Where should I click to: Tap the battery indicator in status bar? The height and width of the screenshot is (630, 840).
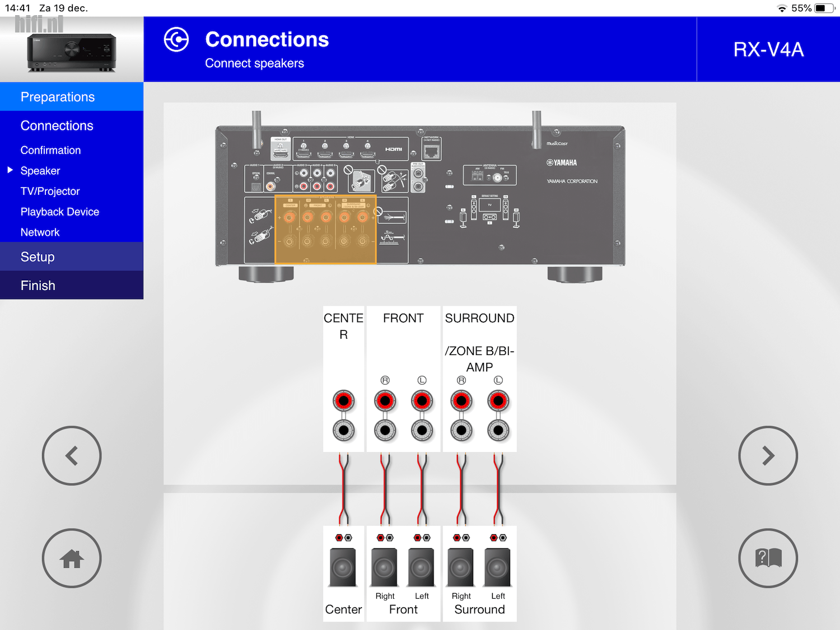825,8
